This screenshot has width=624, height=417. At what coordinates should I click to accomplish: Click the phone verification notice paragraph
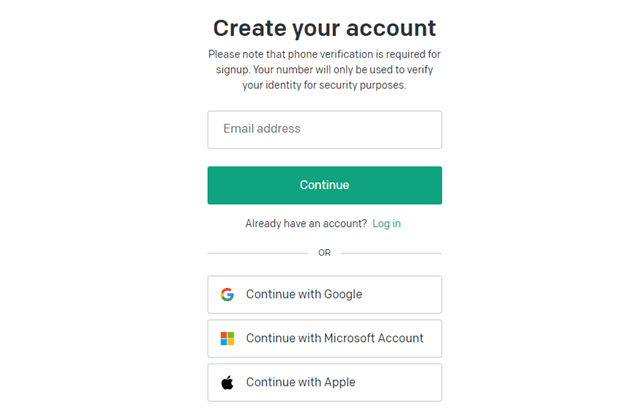pyautogui.click(x=324, y=69)
